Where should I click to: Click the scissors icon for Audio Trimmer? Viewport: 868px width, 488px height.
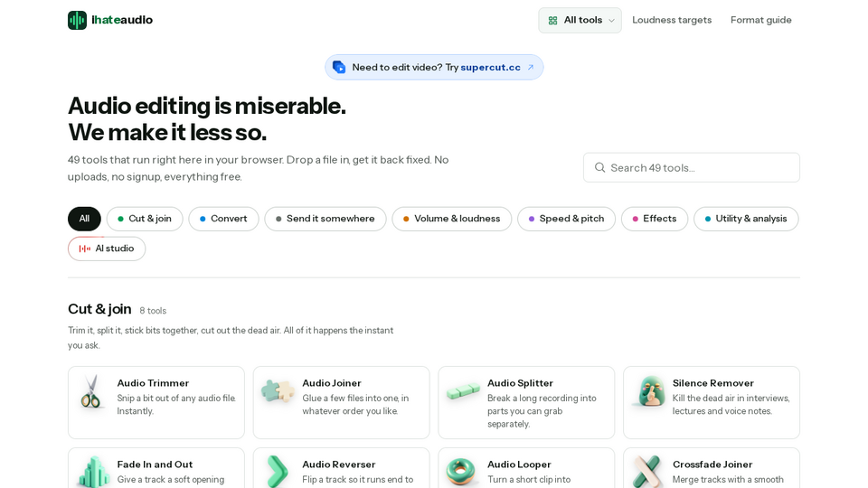tap(91, 391)
